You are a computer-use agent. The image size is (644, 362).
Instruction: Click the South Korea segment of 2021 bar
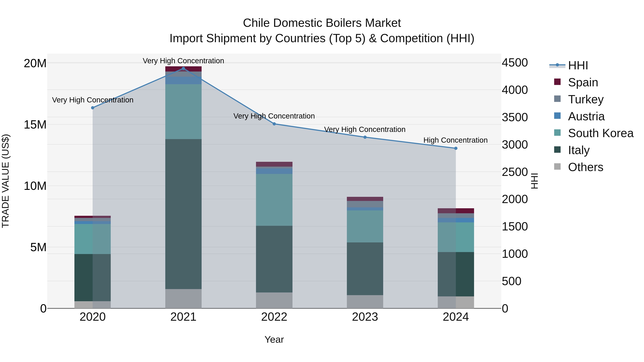point(183,112)
